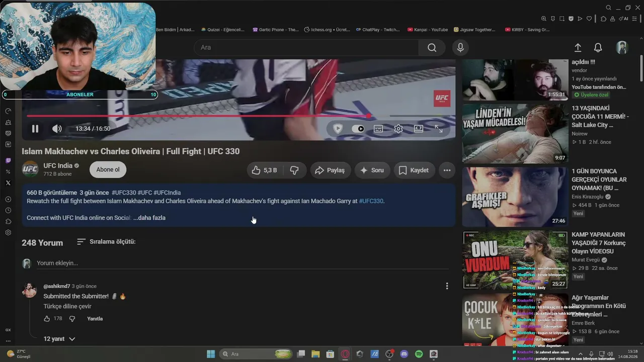Viewport: 644px width, 362px height.
Task: Dislike the @ashikmd7 comment
Action: [72, 319]
